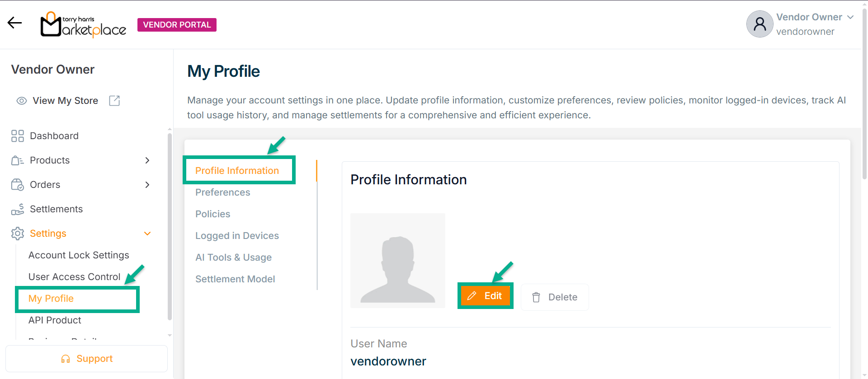Click the Orders bag icon
The height and width of the screenshot is (379, 868).
pyautogui.click(x=18, y=185)
